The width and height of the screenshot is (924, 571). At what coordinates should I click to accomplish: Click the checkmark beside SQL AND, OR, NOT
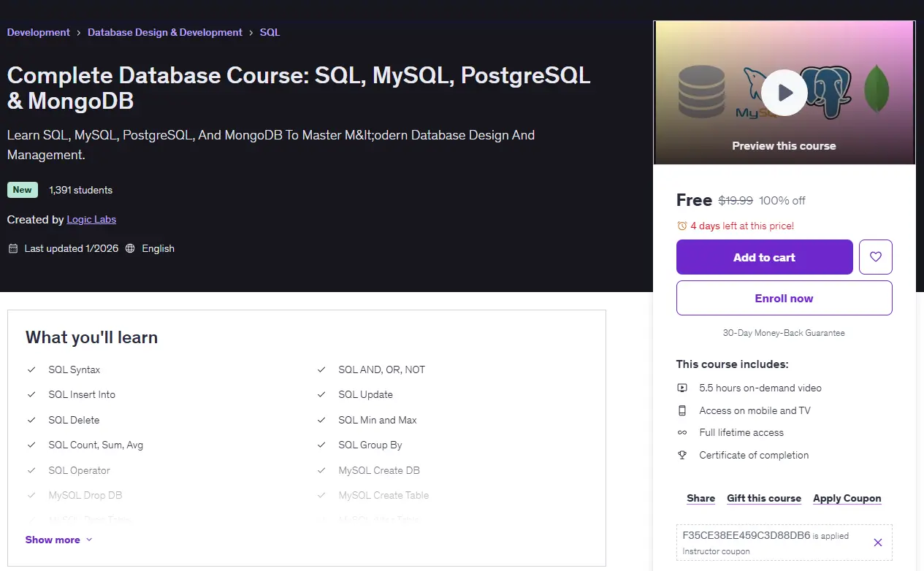(x=321, y=369)
